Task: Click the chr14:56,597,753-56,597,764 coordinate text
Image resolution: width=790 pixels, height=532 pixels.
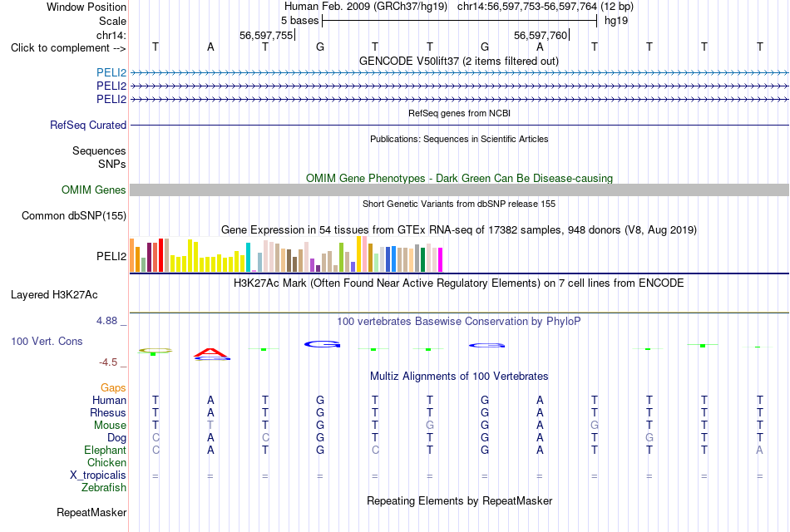Action: (x=527, y=7)
